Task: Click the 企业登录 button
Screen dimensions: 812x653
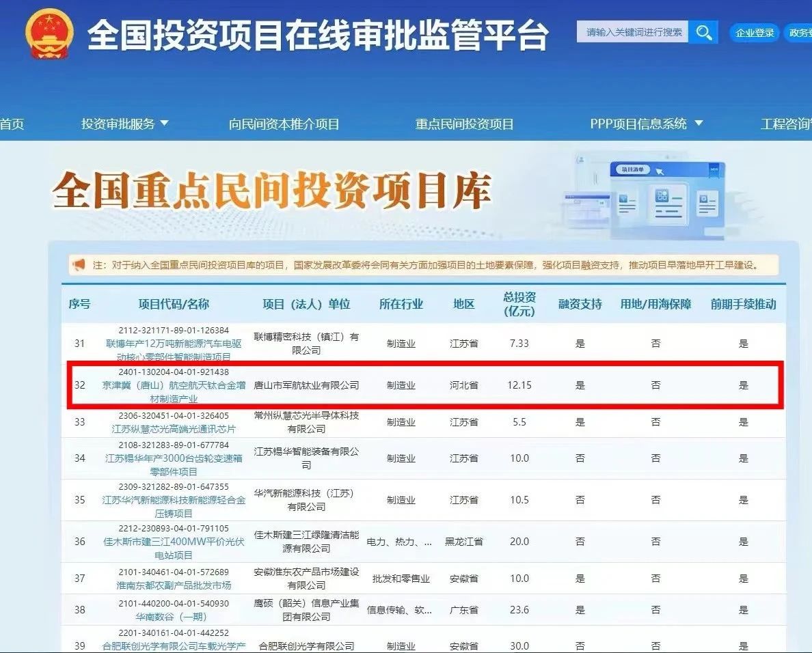Action: pos(755,33)
